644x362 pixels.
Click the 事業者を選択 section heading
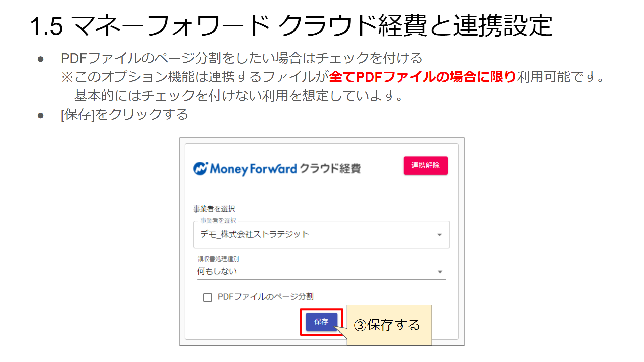[214, 209]
